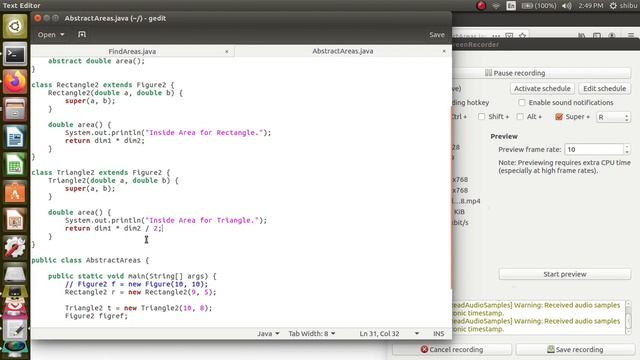Open the Ubuntu Dash search launcher
The image size is (640, 360).
pos(15,26)
